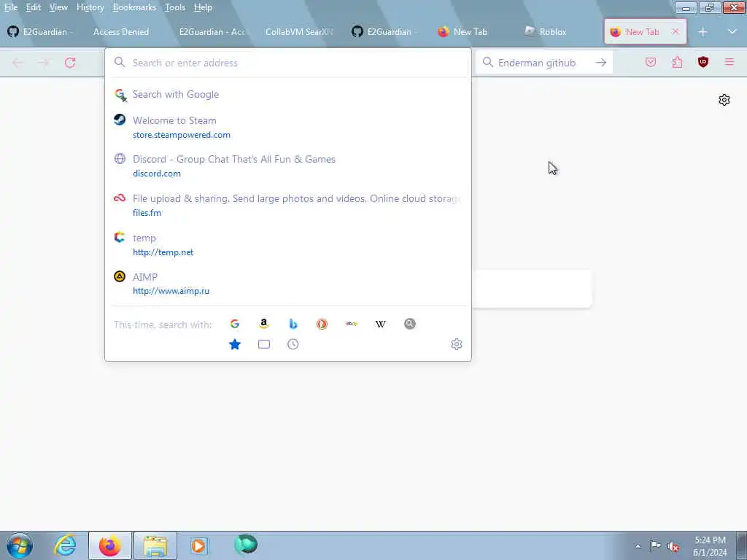Open the files.fm file upload suggestion
This screenshot has width=747, height=560.
(287, 205)
